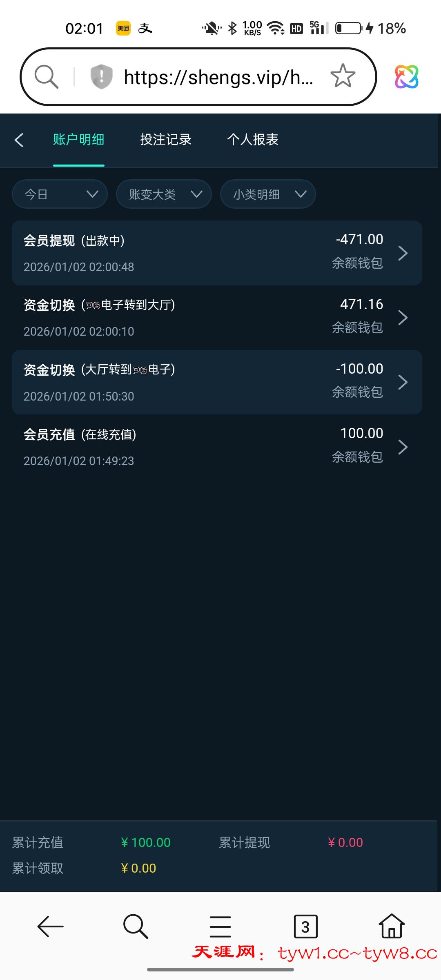Open the 账变大类 dropdown
The image size is (441, 980).
pyautogui.click(x=164, y=194)
